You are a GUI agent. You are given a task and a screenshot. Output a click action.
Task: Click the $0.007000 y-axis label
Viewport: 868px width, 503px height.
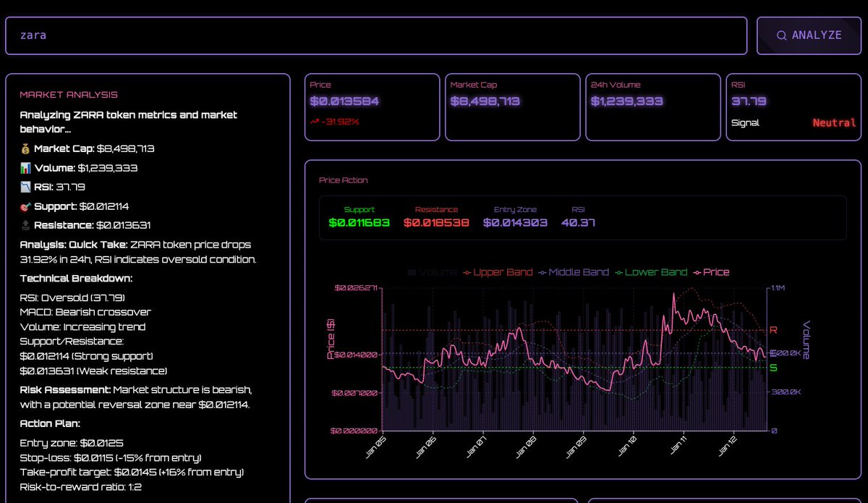pyautogui.click(x=356, y=393)
